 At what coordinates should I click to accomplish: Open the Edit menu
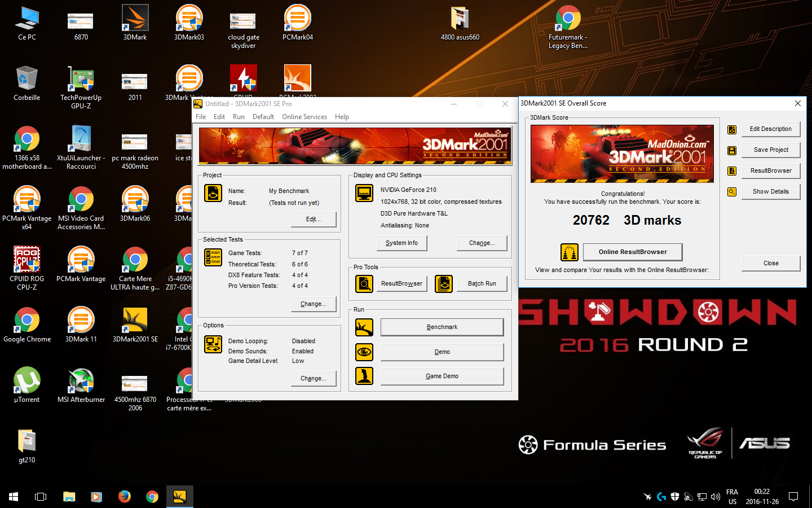tap(219, 117)
